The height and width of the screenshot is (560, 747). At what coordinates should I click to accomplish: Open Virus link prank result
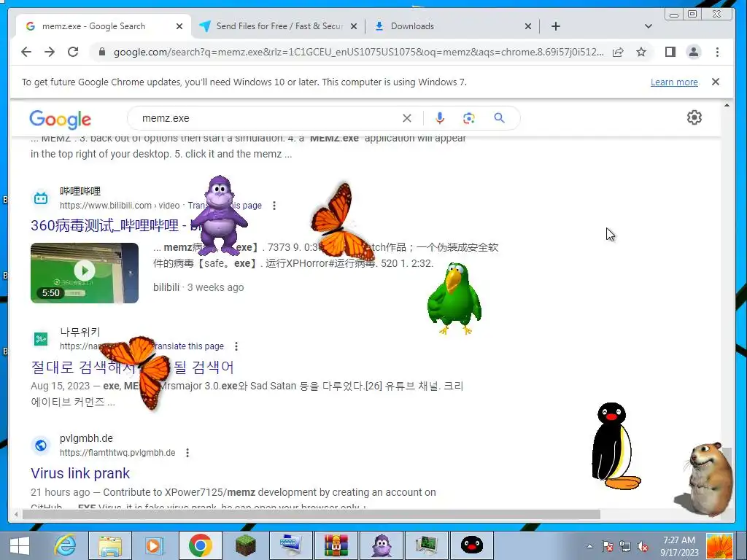[x=80, y=473]
